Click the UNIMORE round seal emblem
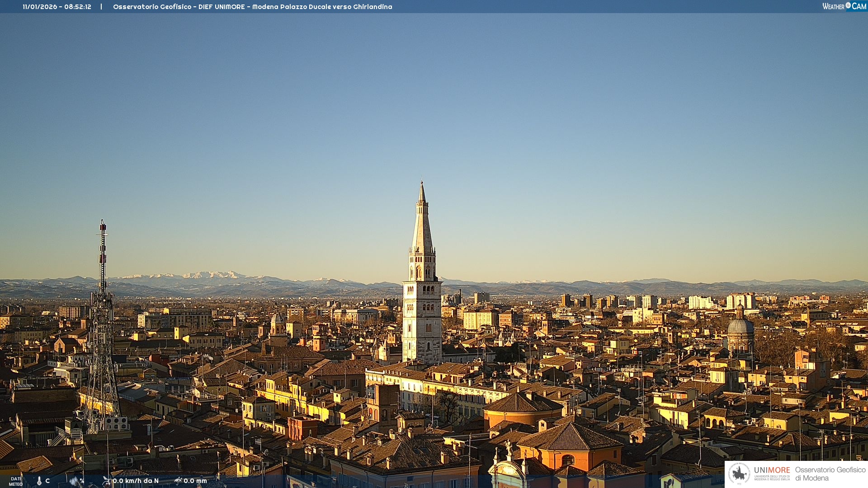Viewport: 868px width, 488px height. point(739,474)
